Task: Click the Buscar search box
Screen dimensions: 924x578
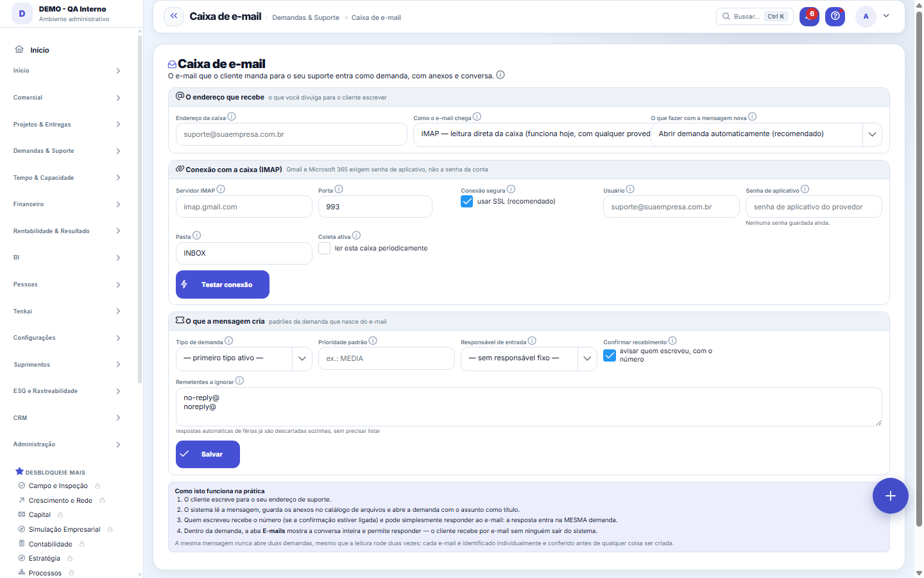Action: tap(755, 17)
